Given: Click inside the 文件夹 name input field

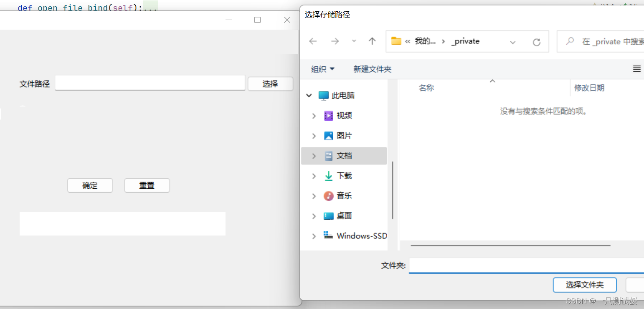Looking at the screenshot, I should click(x=501, y=265).
